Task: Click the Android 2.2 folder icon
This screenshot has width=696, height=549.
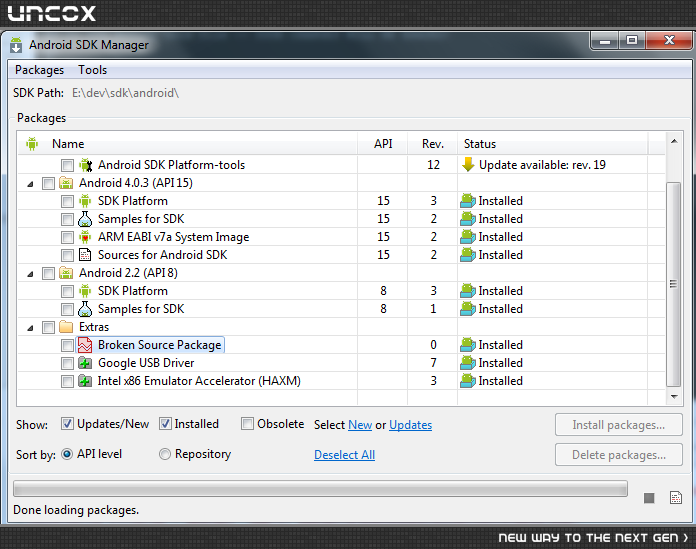Action: click(x=66, y=273)
